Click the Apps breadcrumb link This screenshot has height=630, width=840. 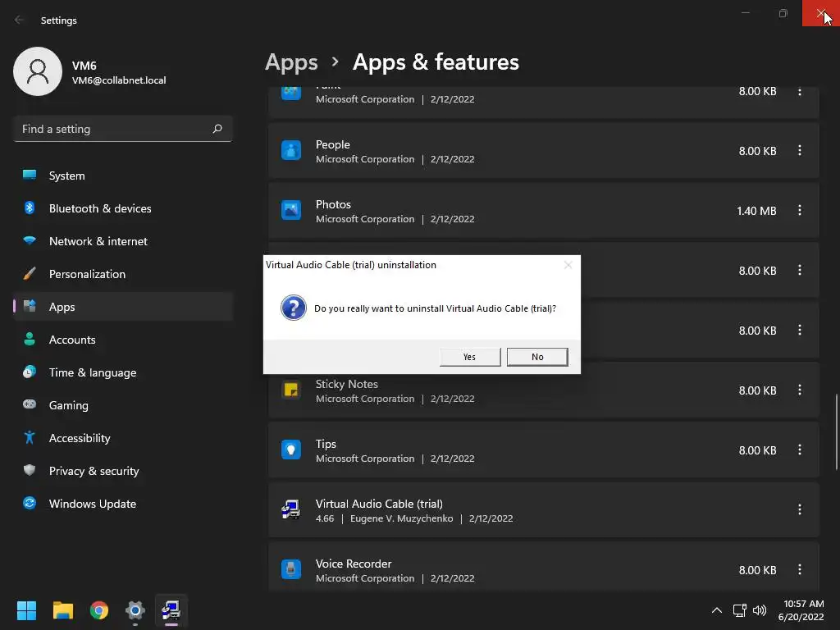[x=291, y=62]
